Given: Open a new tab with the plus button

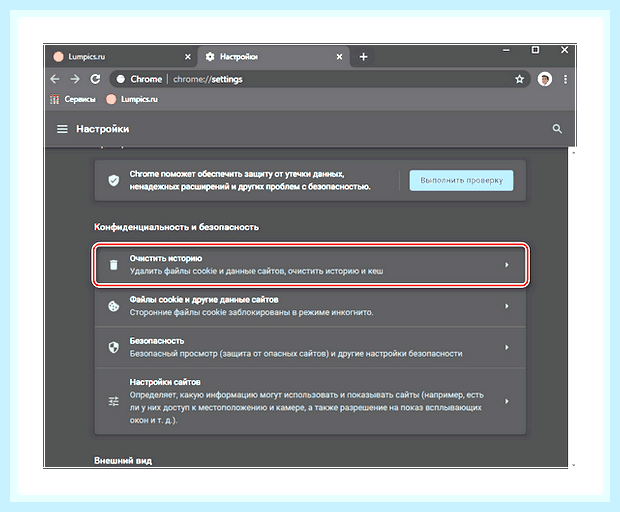Looking at the screenshot, I should [363, 57].
